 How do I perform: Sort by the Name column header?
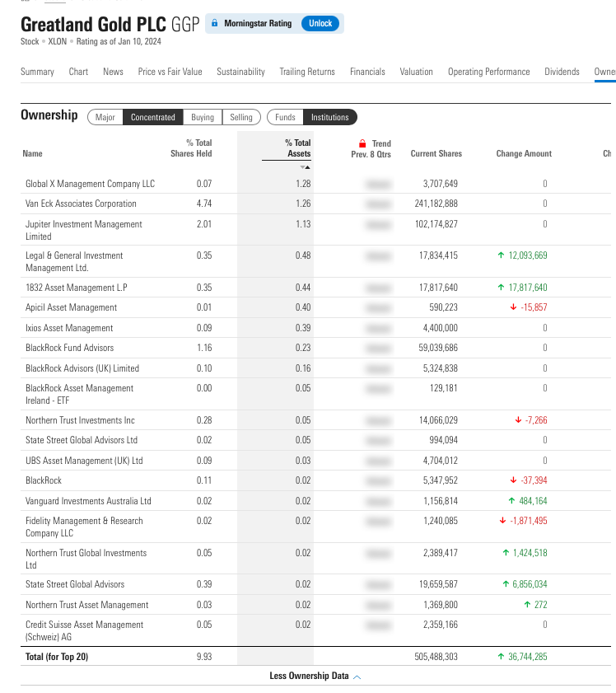click(33, 153)
